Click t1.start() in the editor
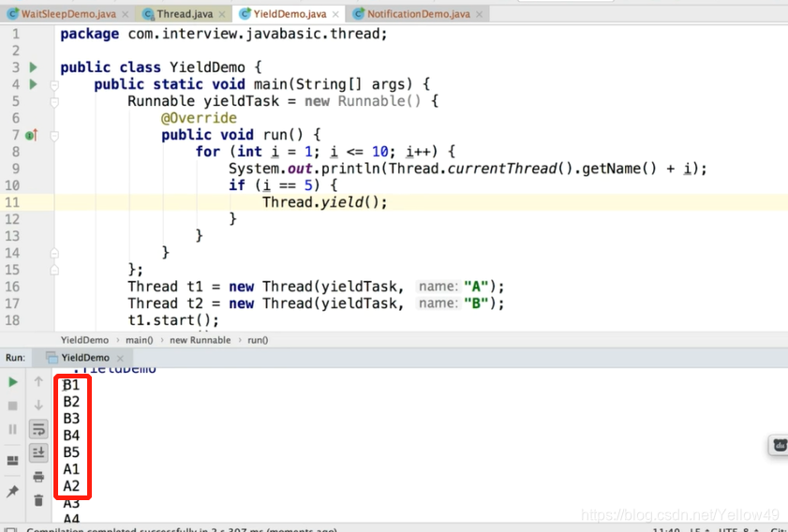 click(x=173, y=320)
